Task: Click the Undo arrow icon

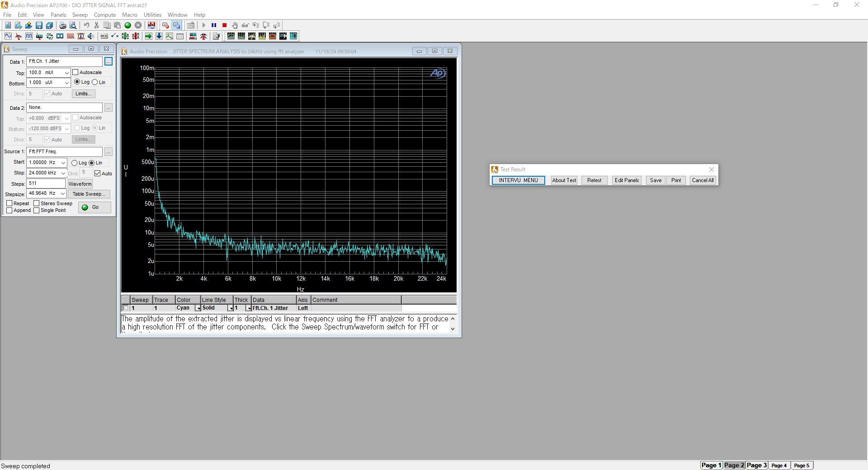Action: coord(86,25)
